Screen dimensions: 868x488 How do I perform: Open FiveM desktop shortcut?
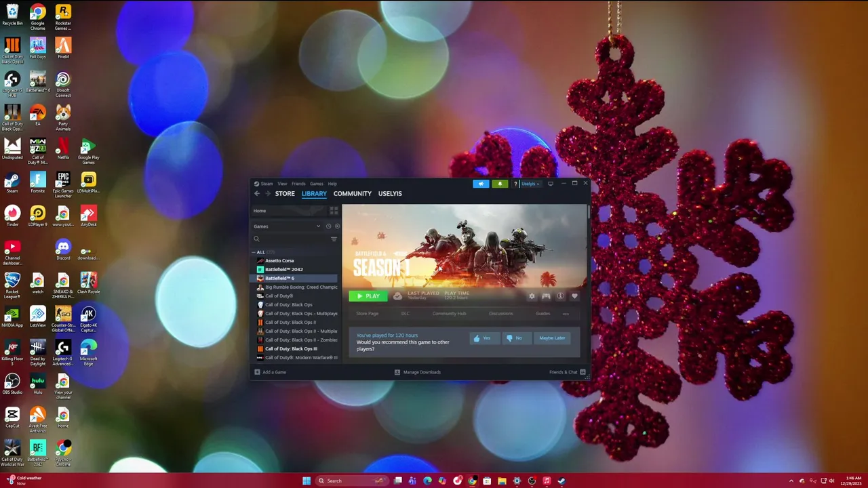pyautogui.click(x=63, y=48)
